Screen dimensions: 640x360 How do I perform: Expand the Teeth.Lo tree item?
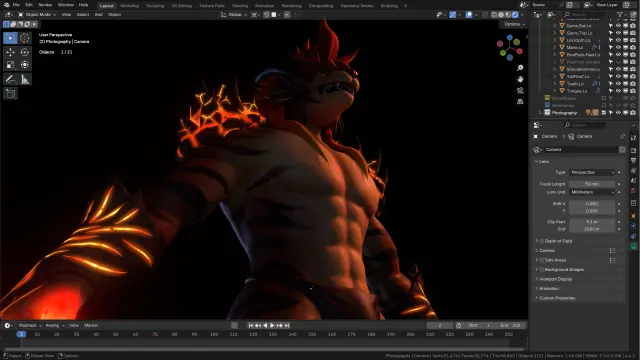point(555,84)
